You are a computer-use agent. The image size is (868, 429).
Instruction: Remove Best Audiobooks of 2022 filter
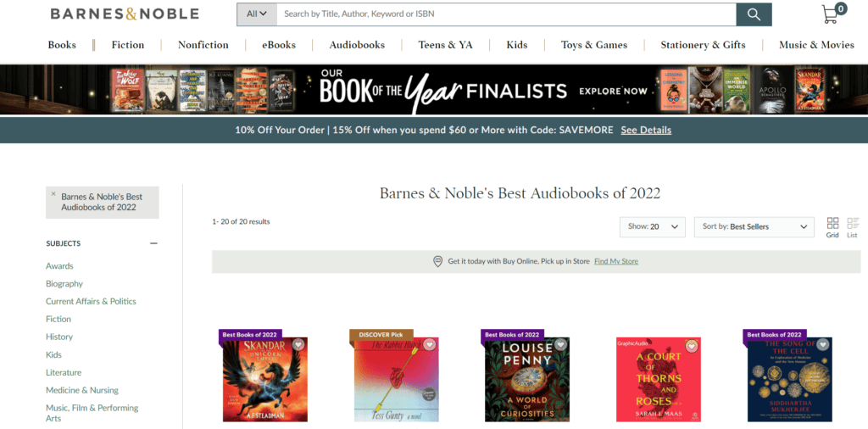(53, 194)
